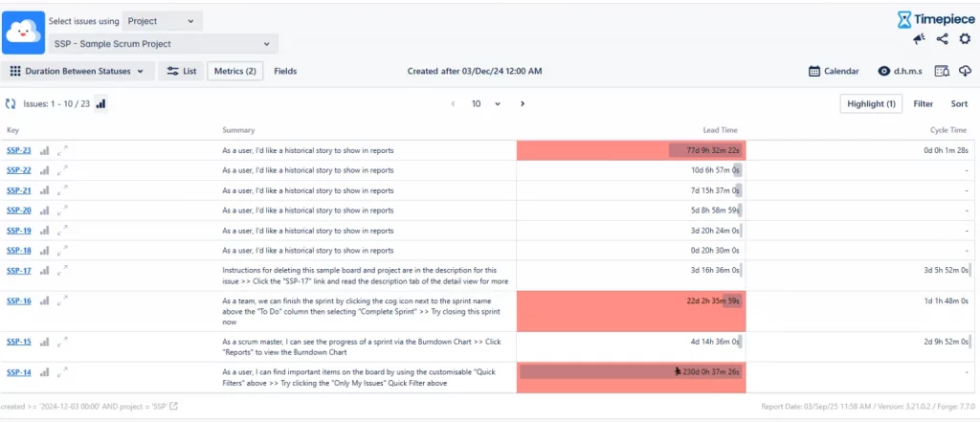Click the calendar bell notification icon
Viewport: 980px width, 422px height.
(x=942, y=71)
